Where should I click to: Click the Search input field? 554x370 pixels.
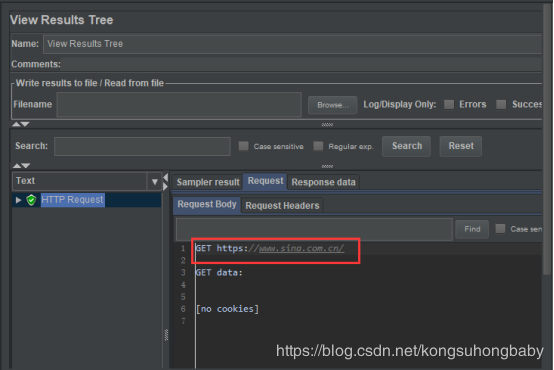[x=142, y=146]
